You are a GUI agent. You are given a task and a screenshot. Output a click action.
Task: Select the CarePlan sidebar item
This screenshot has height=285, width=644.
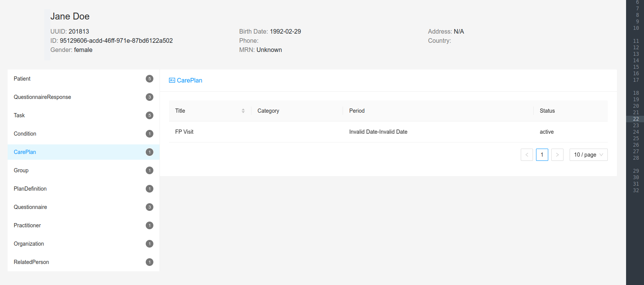click(84, 152)
